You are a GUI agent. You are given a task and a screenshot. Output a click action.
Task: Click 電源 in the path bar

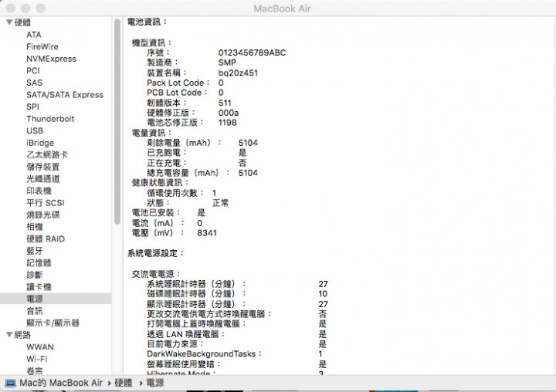coord(155,384)
